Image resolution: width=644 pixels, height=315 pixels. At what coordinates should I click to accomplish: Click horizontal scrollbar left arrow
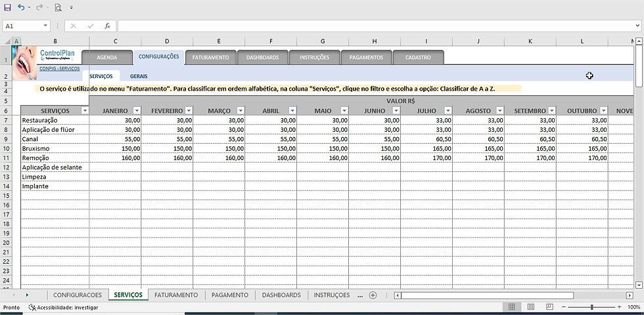click(397, 295)
